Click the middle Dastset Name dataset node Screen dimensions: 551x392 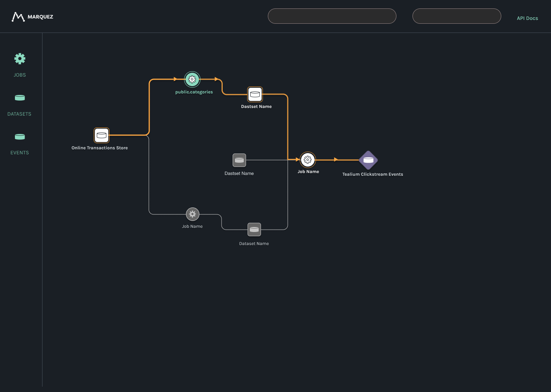click(239, 160)
